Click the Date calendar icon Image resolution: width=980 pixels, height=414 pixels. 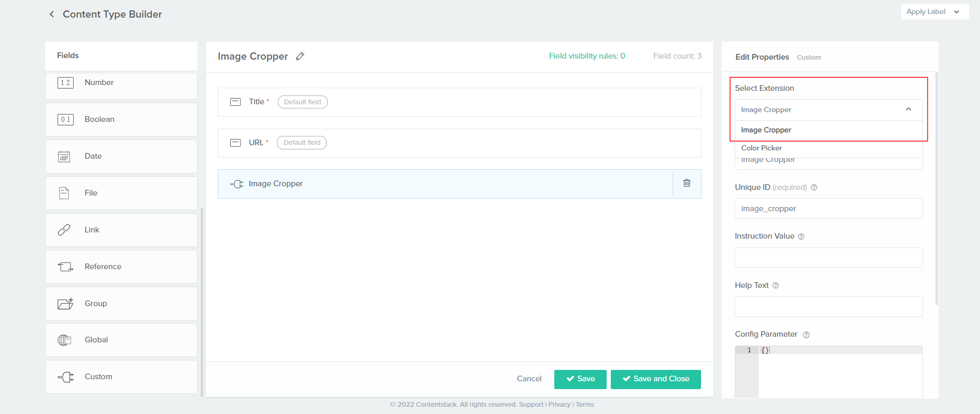pos(64,157)
